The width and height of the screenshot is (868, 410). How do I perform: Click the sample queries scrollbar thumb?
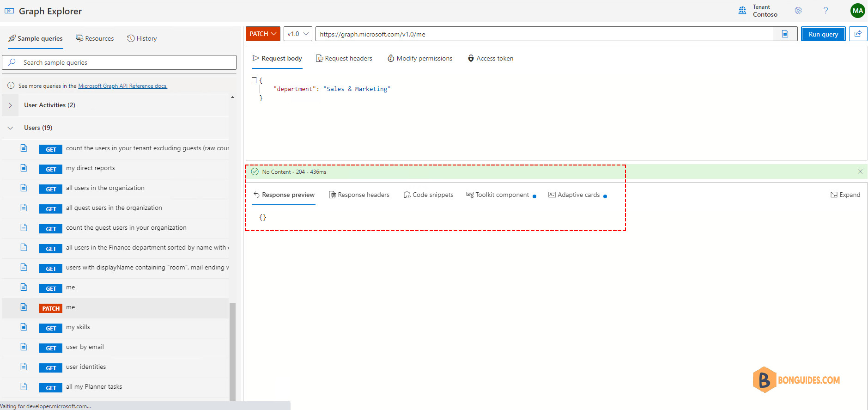pos(232,351)
